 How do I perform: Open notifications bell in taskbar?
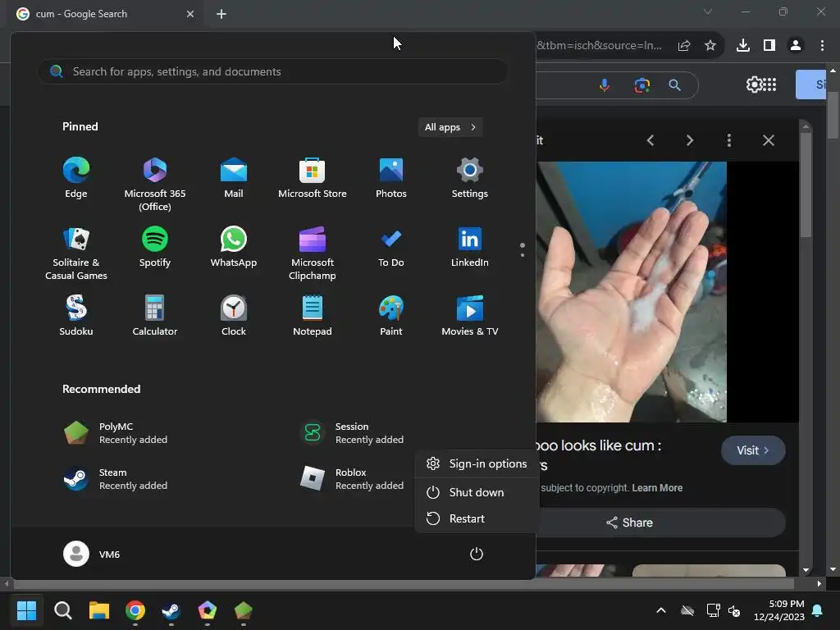coord(818,610)
